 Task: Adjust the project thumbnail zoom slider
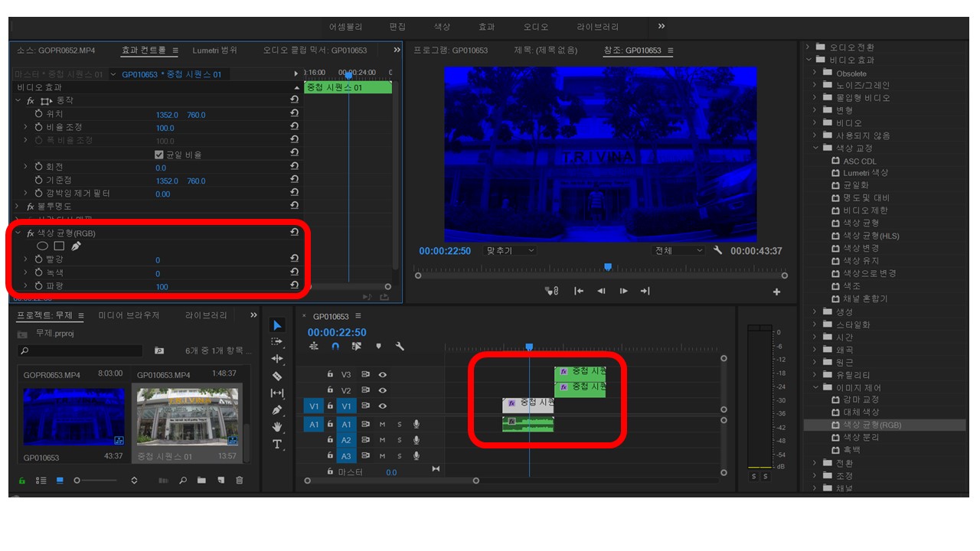point(96,481)
